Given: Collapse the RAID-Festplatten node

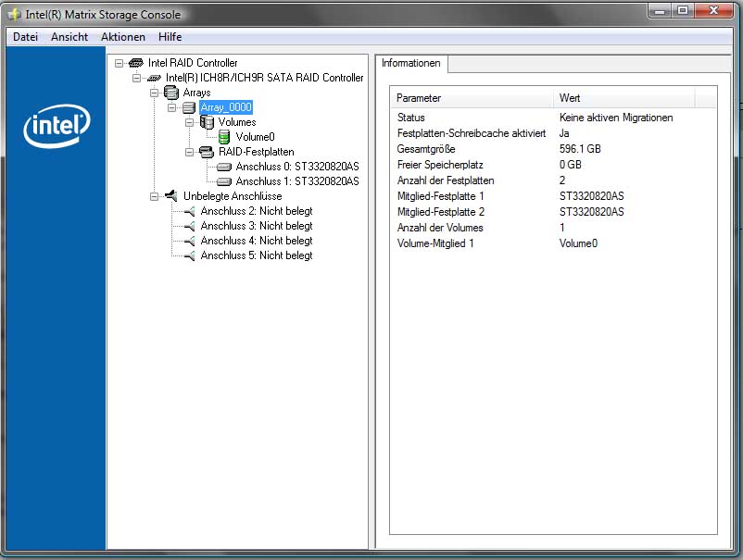Looking at the screenshot, I should [189, 152].
